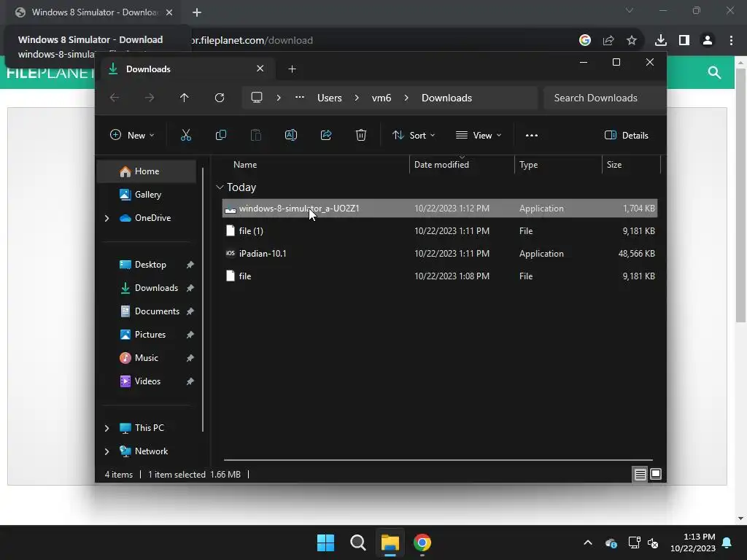
Task: Click the Explorer forward arrow
Action: pyautogui.click(x=150, y=98)
